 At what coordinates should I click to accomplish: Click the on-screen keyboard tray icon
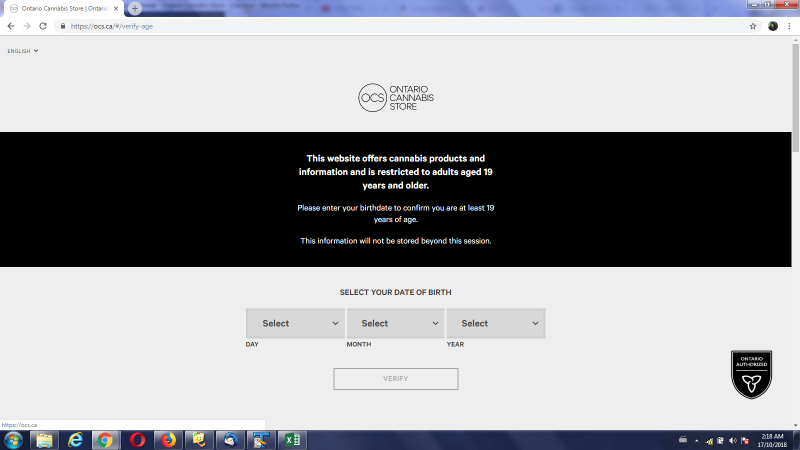(683, 440)
